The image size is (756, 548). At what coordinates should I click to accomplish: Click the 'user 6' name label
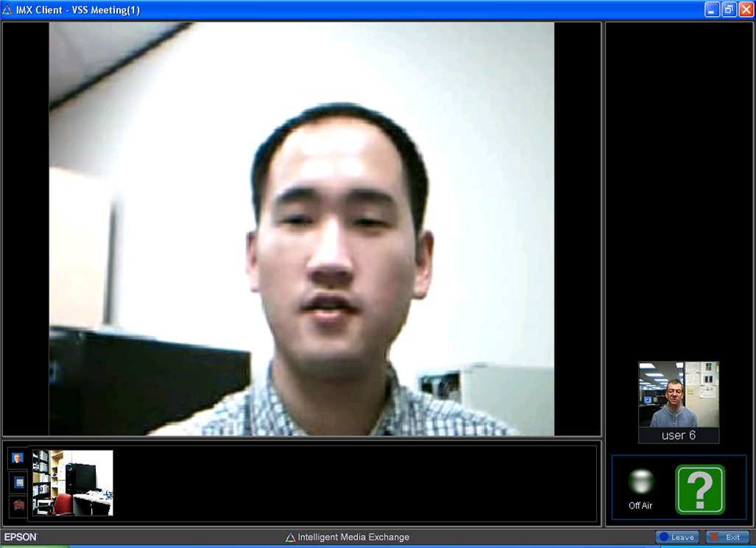[x=679, y=436]
